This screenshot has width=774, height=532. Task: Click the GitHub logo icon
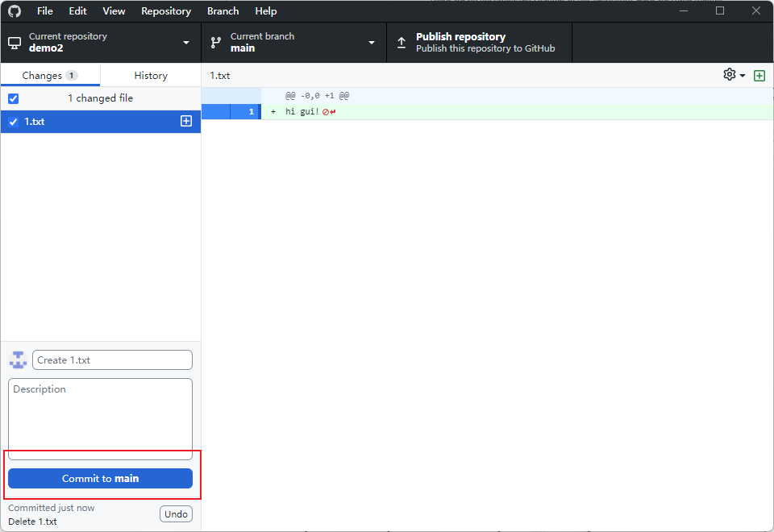pyautogui.click(x=15, y=11)
